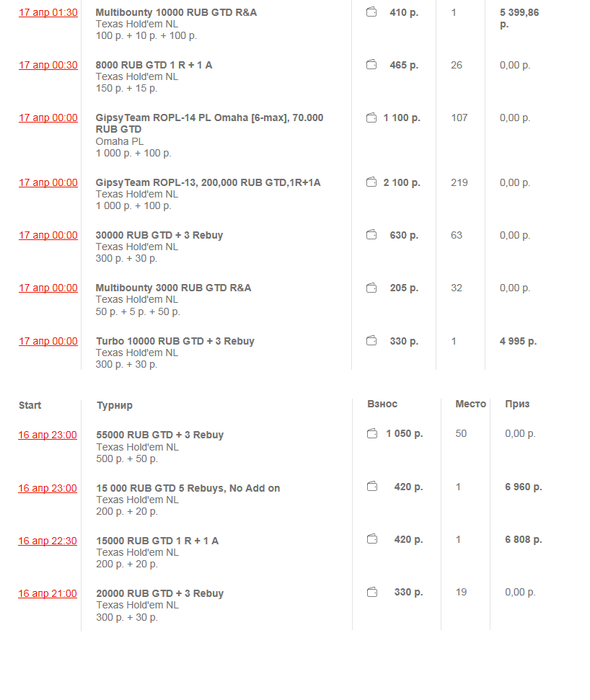The image size is (590, 700).
Task: Select Turbo 10000 RUB GTD tournament title
Action: [x=175, y=341]
